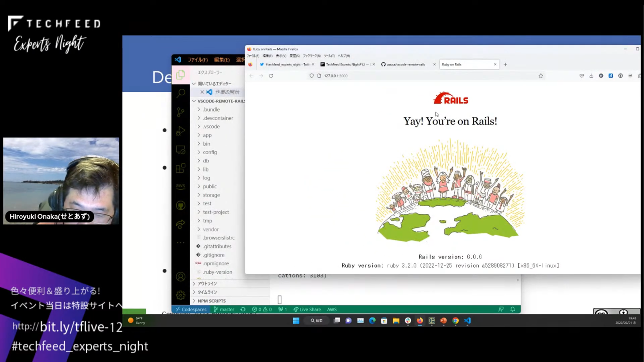644x362 pixels.
Task: Click the forwarded ports count in status bar
Action: tap(282, 309)
